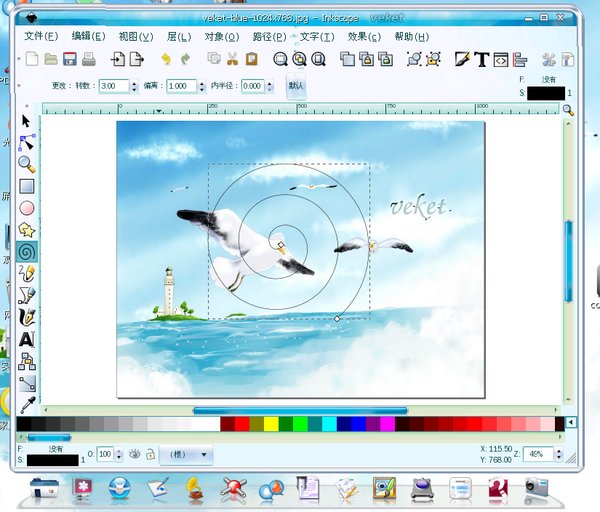Pick the yellow swatch in palette
The height and width of the screenshot is (512, 600).
(271, 424)
